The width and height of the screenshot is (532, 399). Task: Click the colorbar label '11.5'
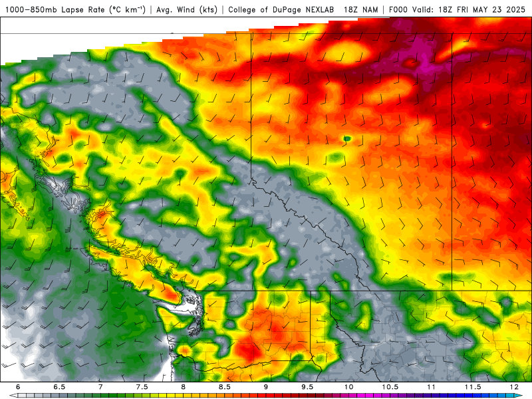(x=473, y=387)
